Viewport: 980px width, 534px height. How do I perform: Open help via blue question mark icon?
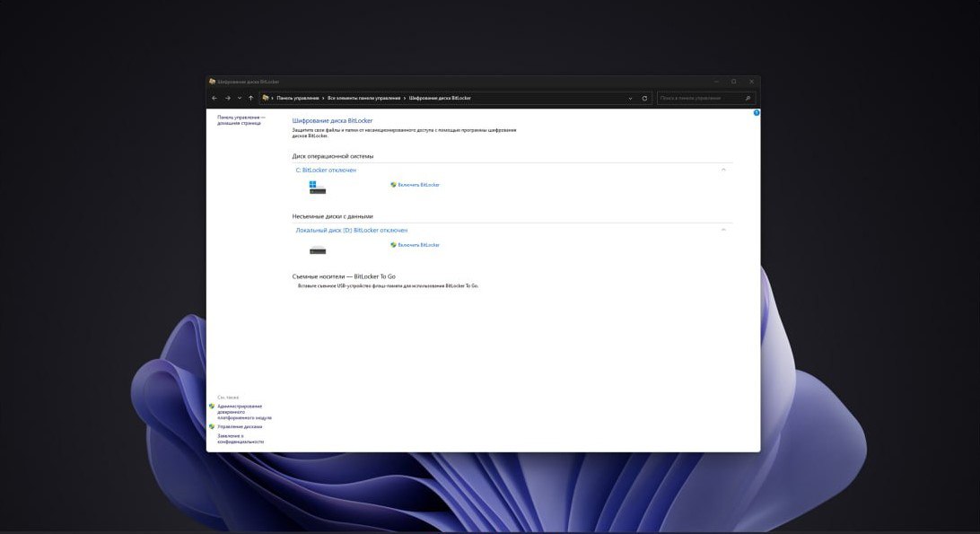click(757, 112)
